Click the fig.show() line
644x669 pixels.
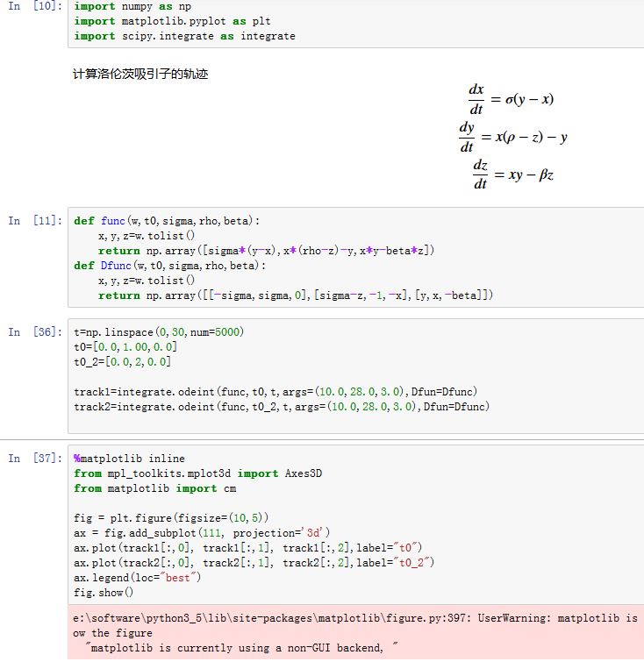pos(104,592)
